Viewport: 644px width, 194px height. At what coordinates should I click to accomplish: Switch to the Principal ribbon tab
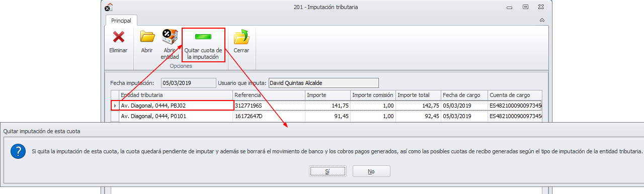tap(121, 21)
